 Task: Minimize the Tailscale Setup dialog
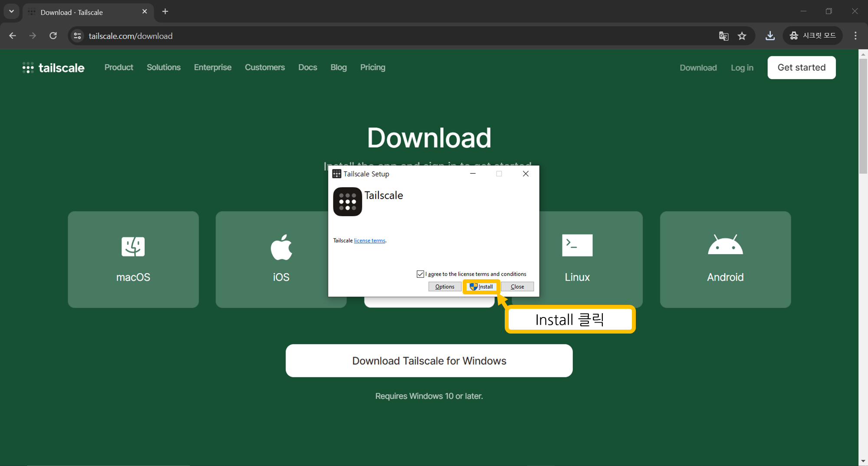click(473, 174)
